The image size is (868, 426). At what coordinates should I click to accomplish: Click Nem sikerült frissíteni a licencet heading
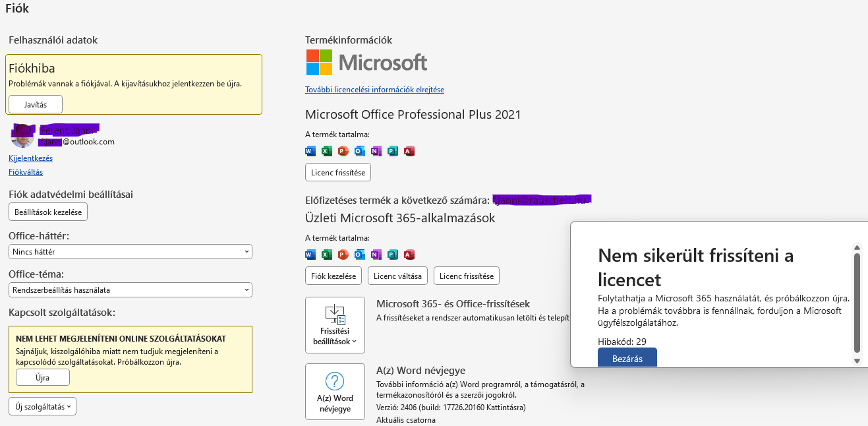click(x=695, y=266)
